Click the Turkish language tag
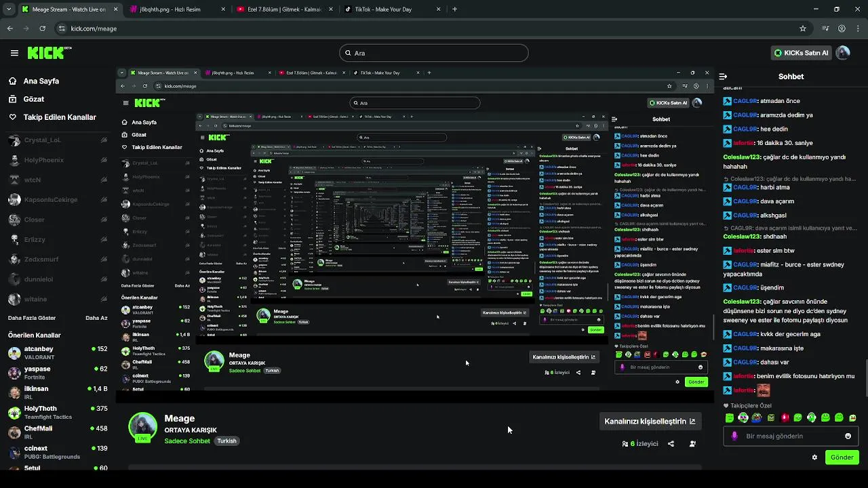 click(x=226, y=441)
